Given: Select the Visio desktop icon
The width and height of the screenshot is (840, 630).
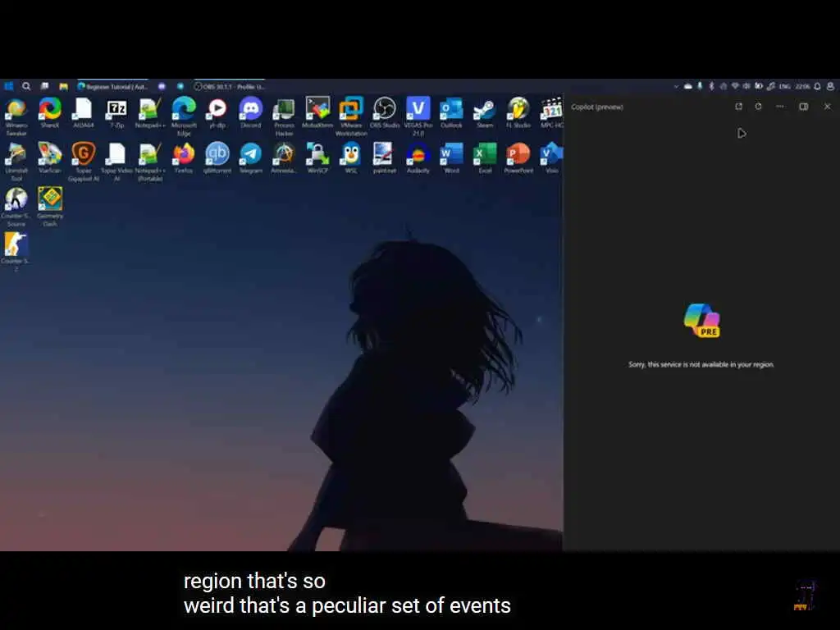Looking at the screenshot, I should point(552,158).
